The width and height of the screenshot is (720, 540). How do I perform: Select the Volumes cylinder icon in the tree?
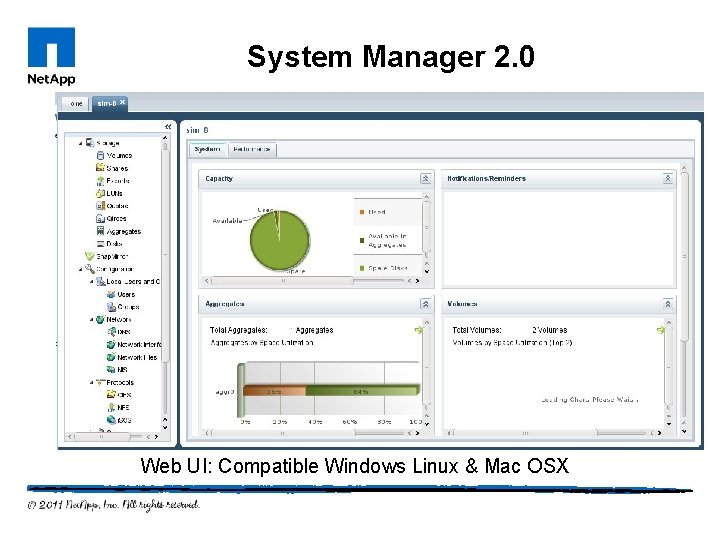point(101,156)
